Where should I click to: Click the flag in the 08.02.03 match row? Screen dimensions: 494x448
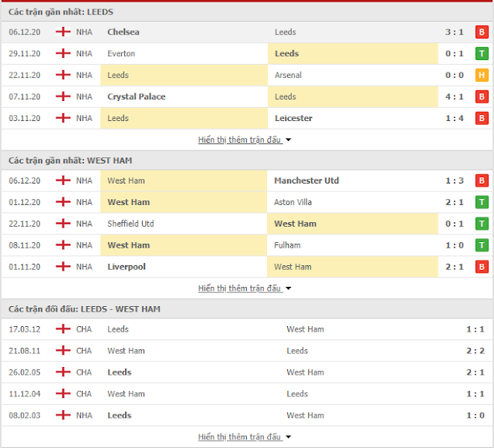tap(63, 416)
